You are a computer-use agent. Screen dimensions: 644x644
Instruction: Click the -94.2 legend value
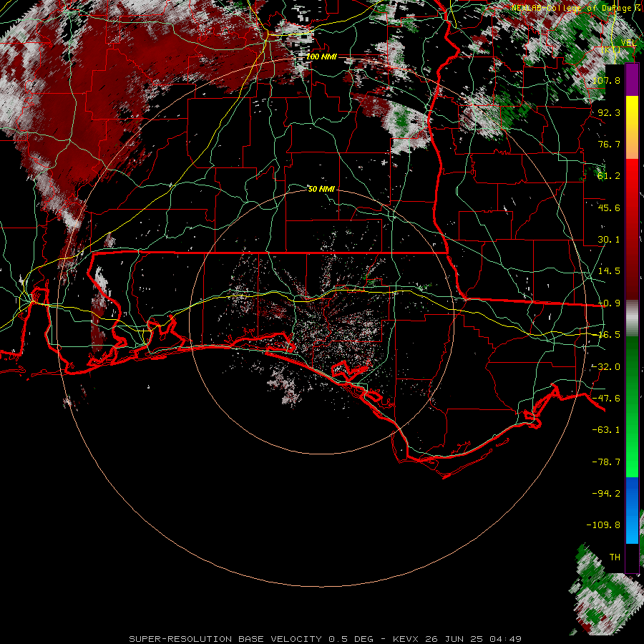606,494
